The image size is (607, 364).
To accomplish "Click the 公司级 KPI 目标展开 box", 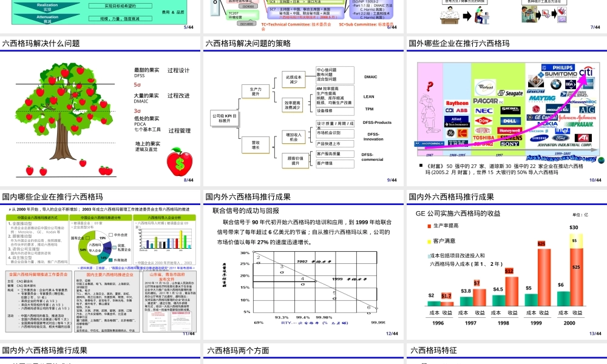I will pos(224,118).
